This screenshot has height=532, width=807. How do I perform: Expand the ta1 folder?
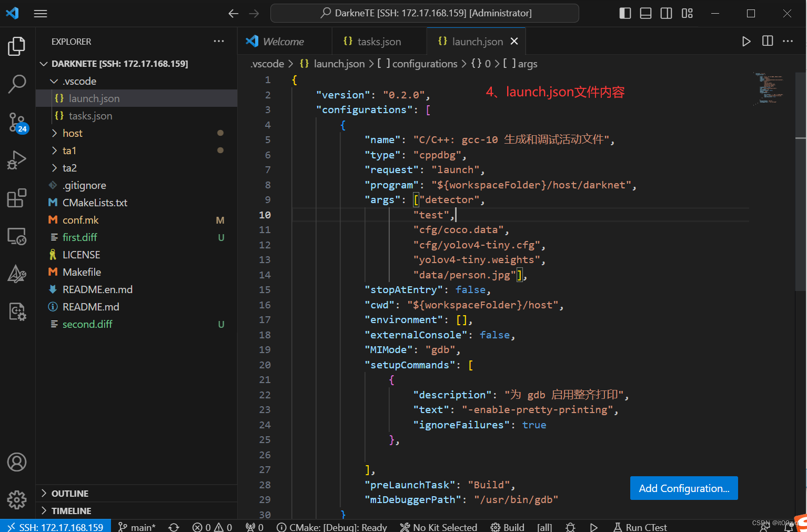(136, 150)
